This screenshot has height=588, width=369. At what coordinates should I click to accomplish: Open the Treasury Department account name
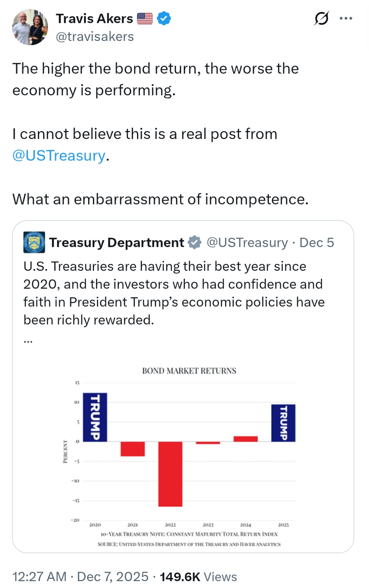click(x=117, y=242)
